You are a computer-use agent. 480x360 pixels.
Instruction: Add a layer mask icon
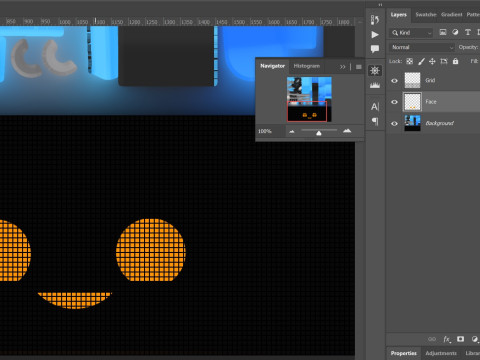(460, 339)
